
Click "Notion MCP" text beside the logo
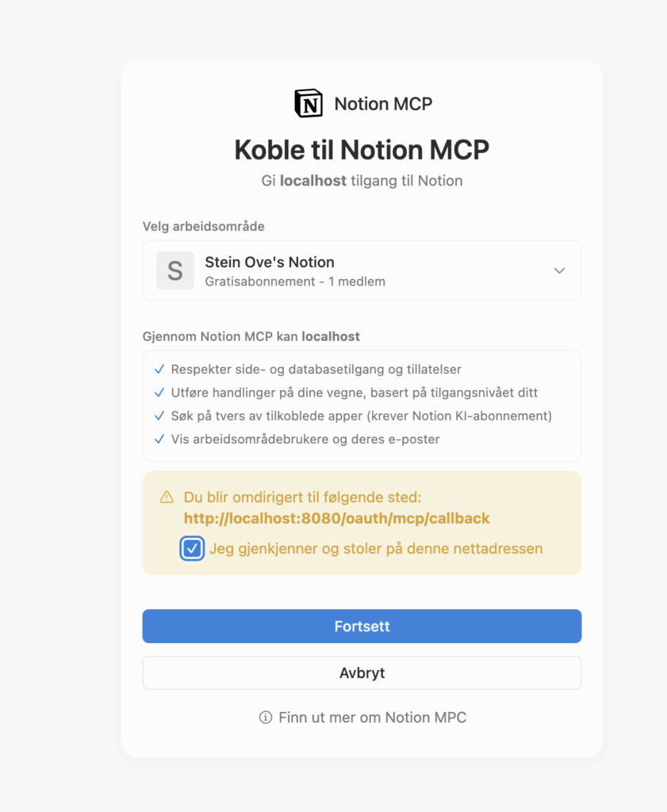(x=383, y=104)
